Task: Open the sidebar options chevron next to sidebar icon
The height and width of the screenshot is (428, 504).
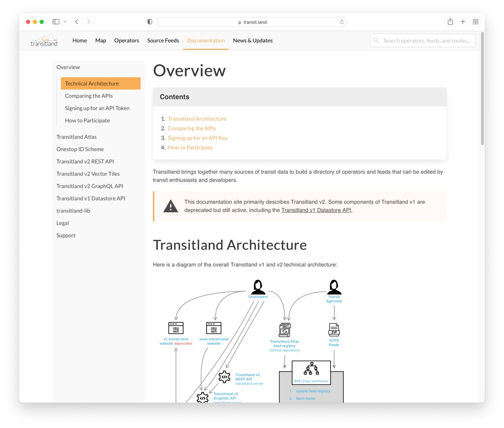Action: click(x=64, y=21)
